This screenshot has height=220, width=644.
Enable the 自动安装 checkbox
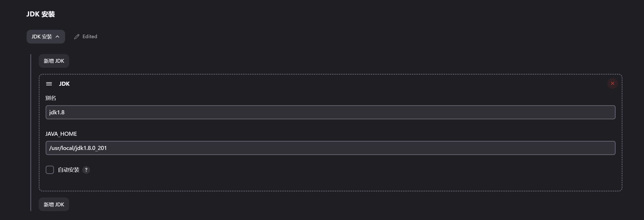tap(50, 170)
